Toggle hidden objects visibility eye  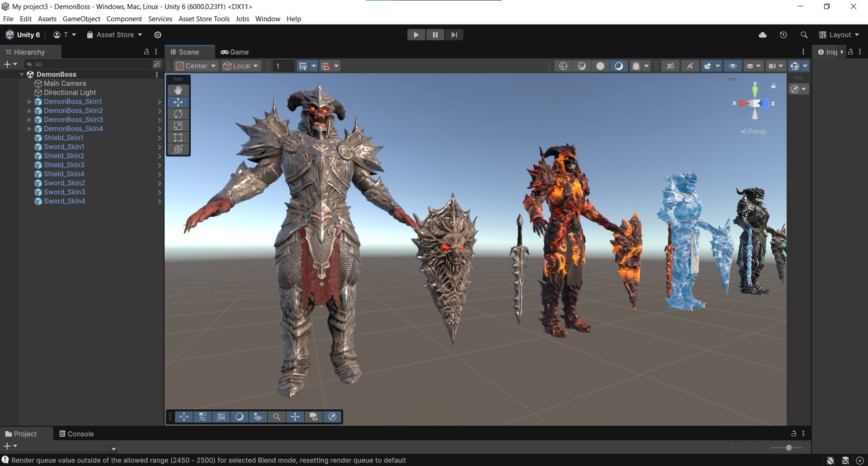click(733, 66)
